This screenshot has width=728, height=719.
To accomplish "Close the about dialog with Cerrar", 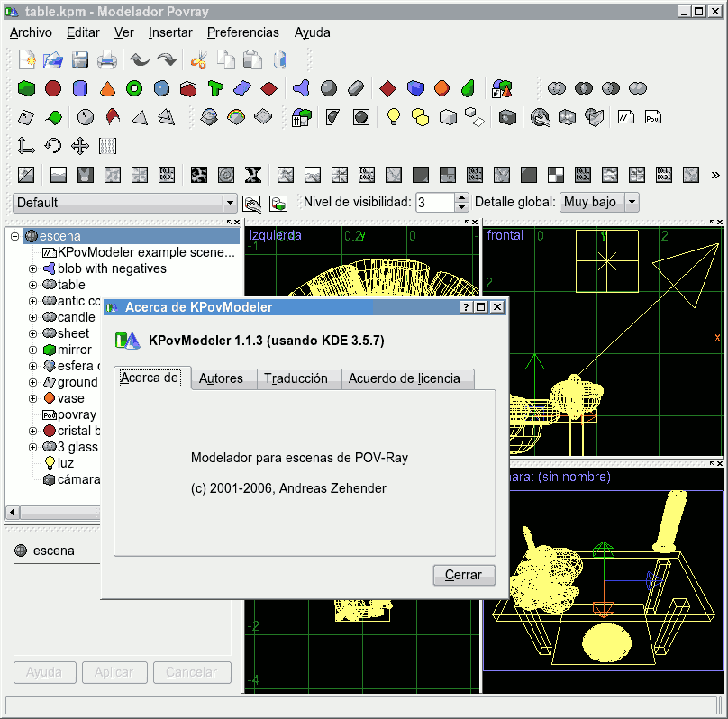I will [464, 575].
